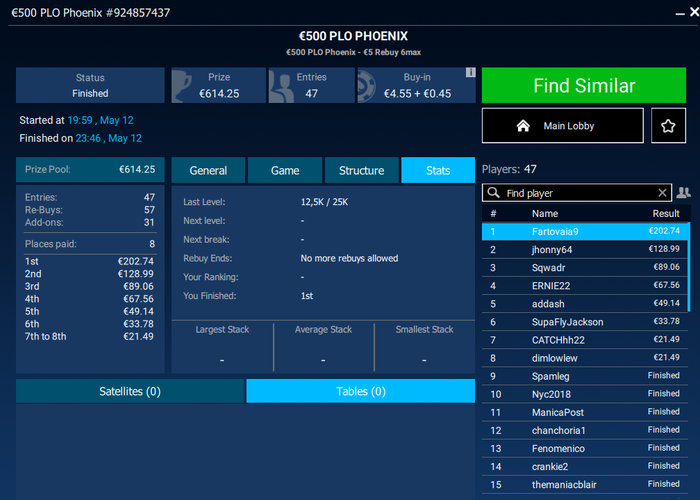
Task: Click the home icon in Main Lobby
Action: click(523, 126)
